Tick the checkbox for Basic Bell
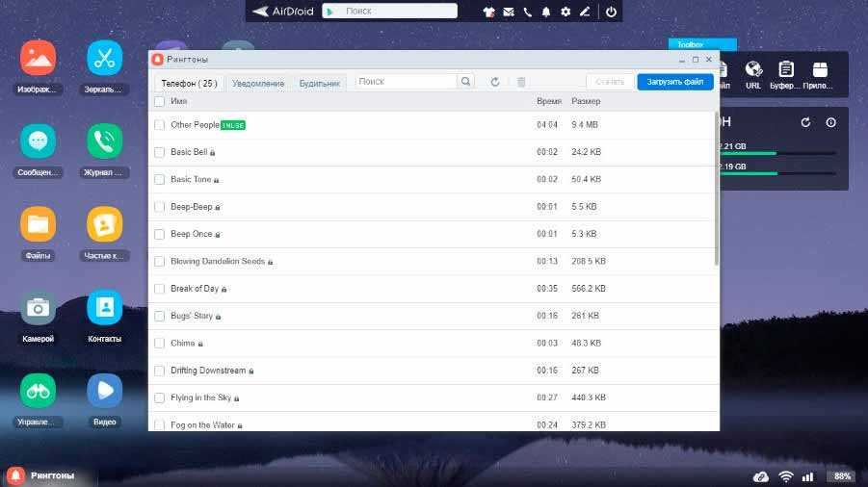 pyautogui.click(x=160, y=152)
